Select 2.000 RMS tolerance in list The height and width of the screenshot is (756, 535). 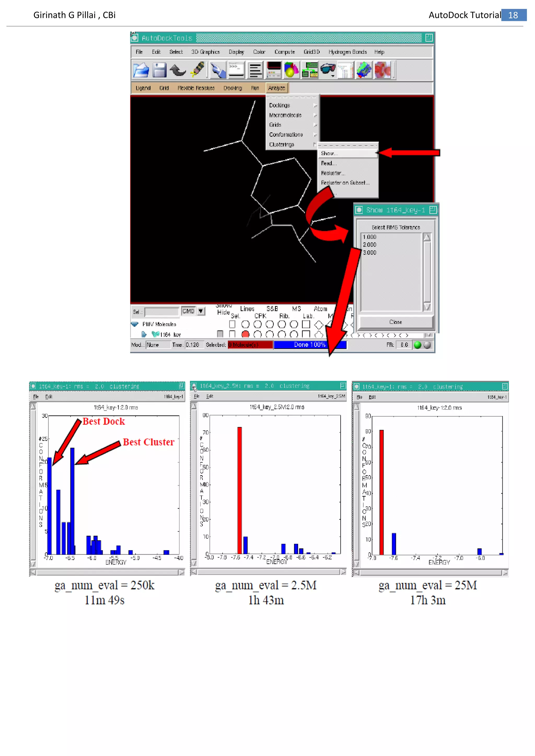pyautogui.click(x=370, y=245)
